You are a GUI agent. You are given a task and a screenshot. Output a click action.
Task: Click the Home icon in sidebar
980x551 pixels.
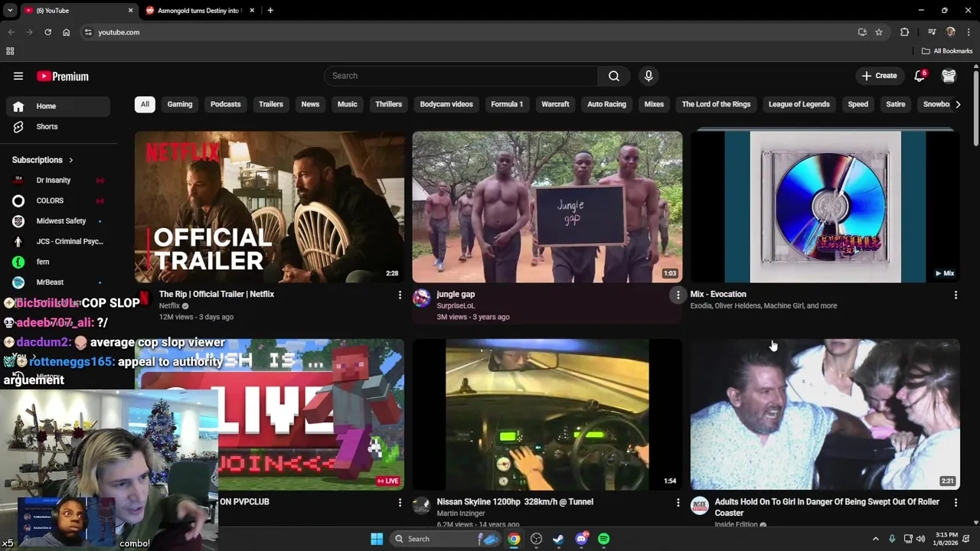18,106
